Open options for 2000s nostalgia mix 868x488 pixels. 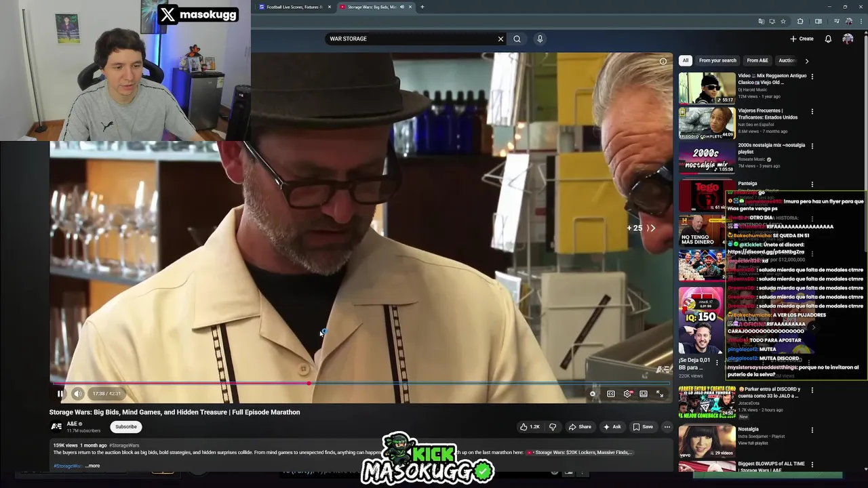click(812, 146)
